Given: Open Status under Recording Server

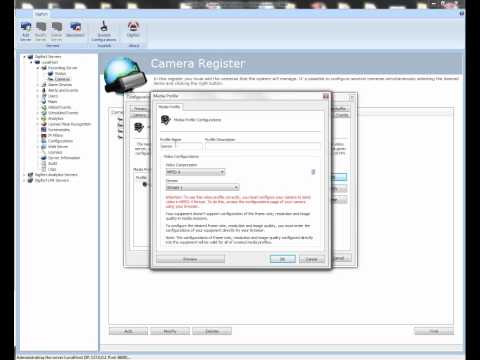Looking at the screenshot, I should pyautogui.click(x=60, y=74).
